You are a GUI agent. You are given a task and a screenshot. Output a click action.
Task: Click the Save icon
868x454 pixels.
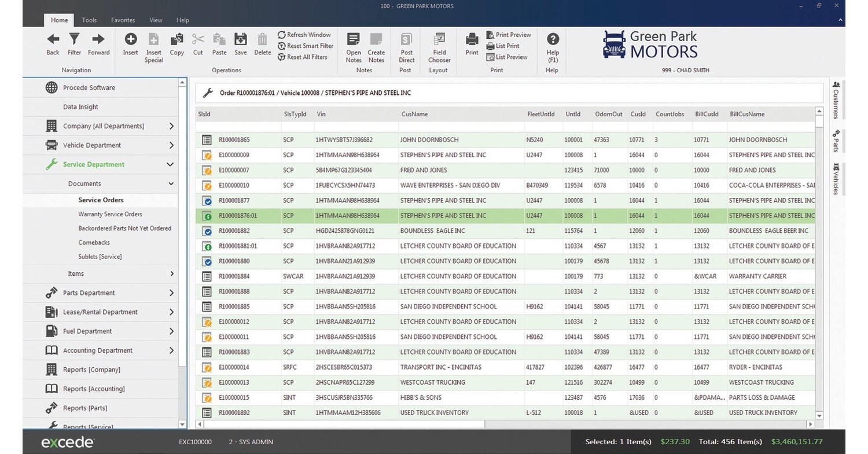(x=240, y=39)
